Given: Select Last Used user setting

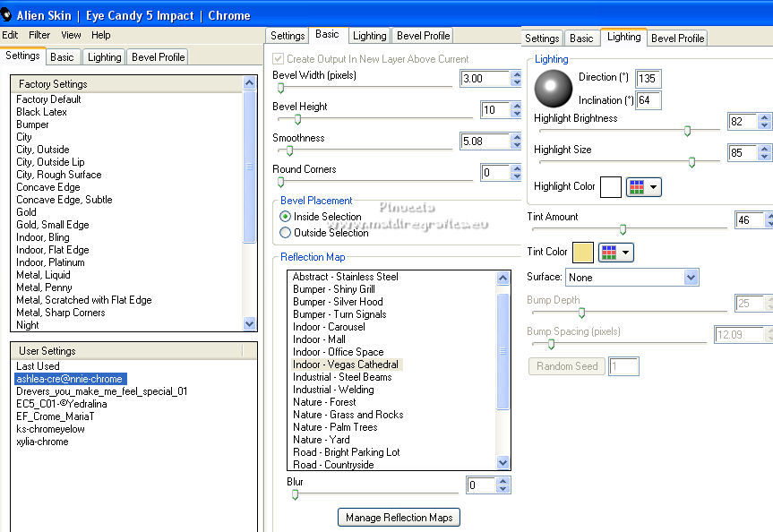Looking at the screenshot, I should tap(38, 366).
